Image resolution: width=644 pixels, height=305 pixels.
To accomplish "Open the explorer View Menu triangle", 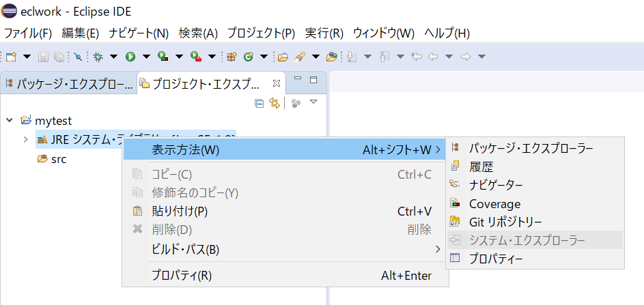I will 313,102.
